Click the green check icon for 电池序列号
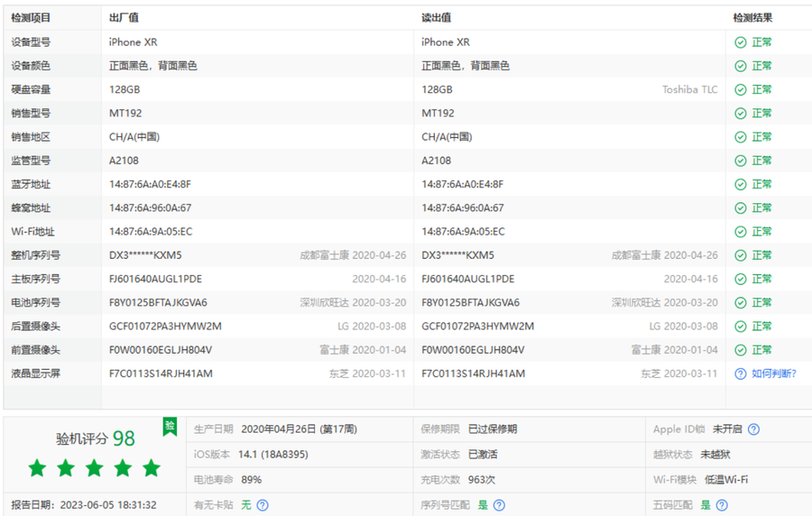This screenshot has width=812, height=516. [741, 303]
